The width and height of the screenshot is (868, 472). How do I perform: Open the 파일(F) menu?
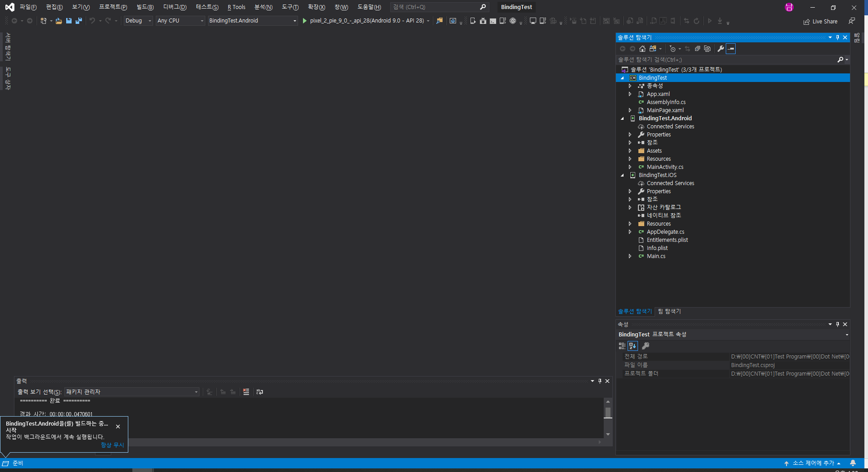pyautogui.click(x=28, y=7)
